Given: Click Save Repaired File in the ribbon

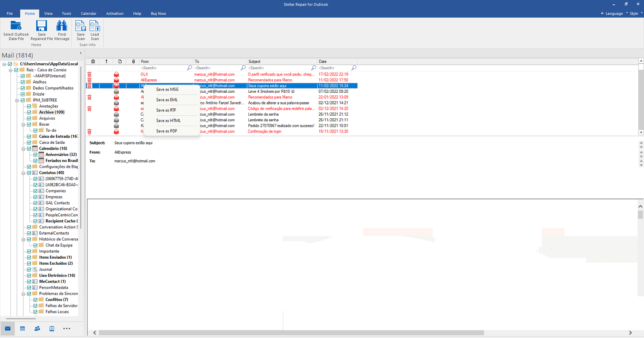Looking at the screenshot, I should click(42, 30).
